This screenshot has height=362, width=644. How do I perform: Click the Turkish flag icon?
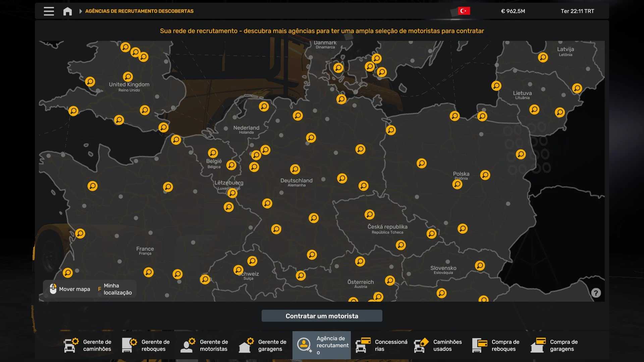point(464,11)
